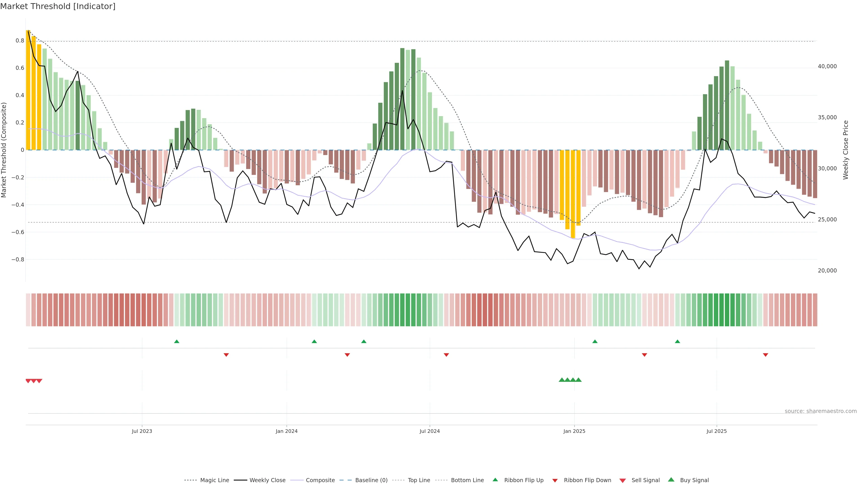
Task: Click the Ribbon Flip Down legend icon
Action: (x=555, y=480)
